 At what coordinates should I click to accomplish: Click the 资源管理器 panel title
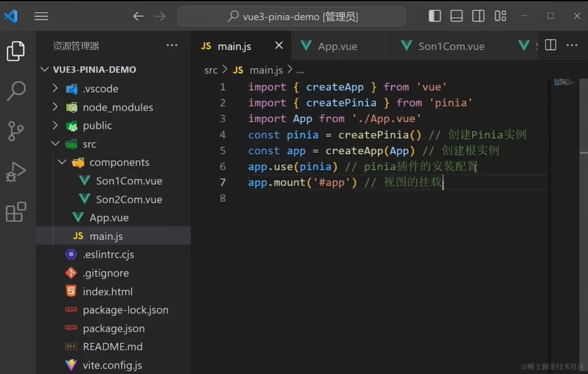coord(76,46)
